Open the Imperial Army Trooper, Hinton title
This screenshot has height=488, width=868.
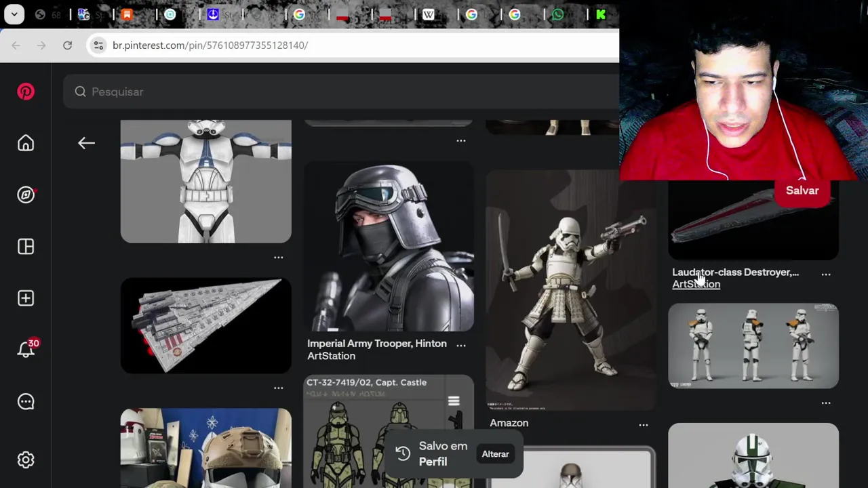point(376,344)
